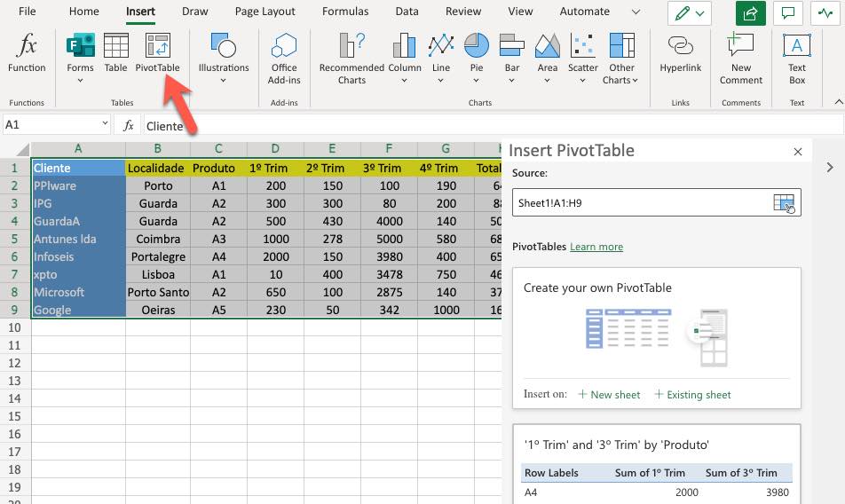Open the Forms icon in ribbon

click(x=80, y=45)
